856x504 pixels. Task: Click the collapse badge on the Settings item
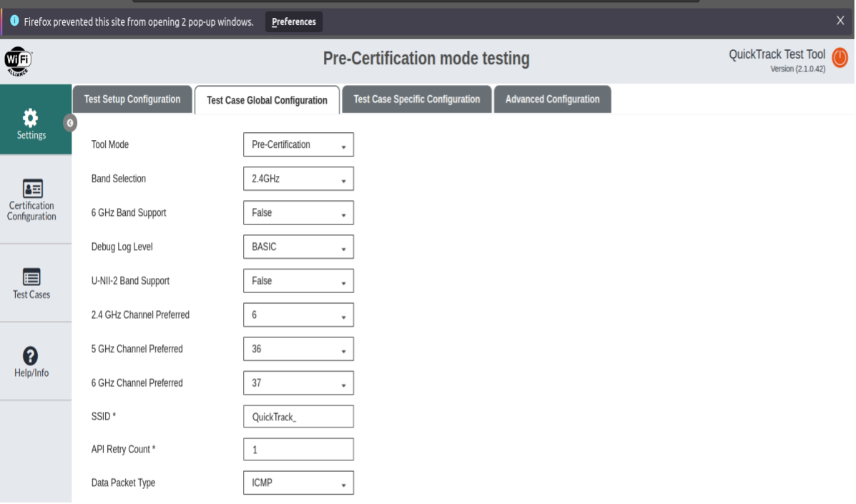pos(69,123)
